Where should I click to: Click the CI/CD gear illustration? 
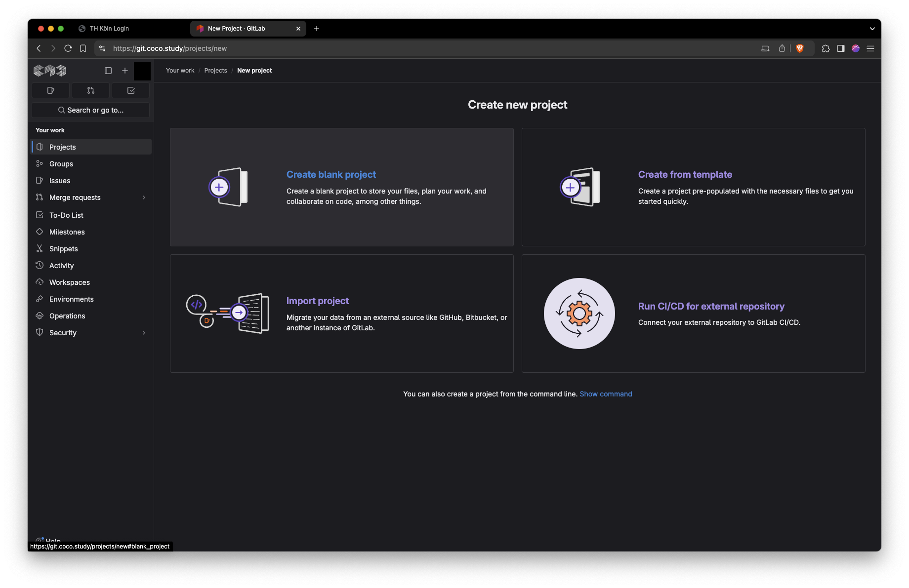[x=579, y=314]
